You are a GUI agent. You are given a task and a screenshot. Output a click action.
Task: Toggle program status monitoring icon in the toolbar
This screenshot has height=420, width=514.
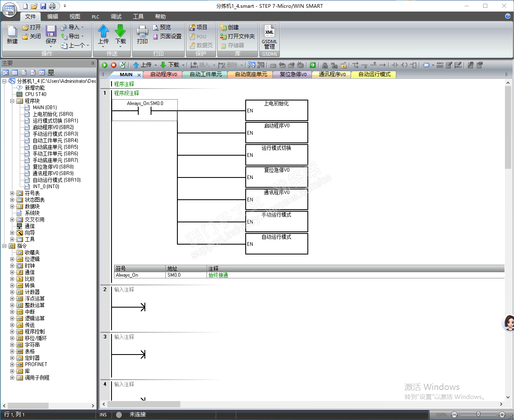click(x=251, y=65)
